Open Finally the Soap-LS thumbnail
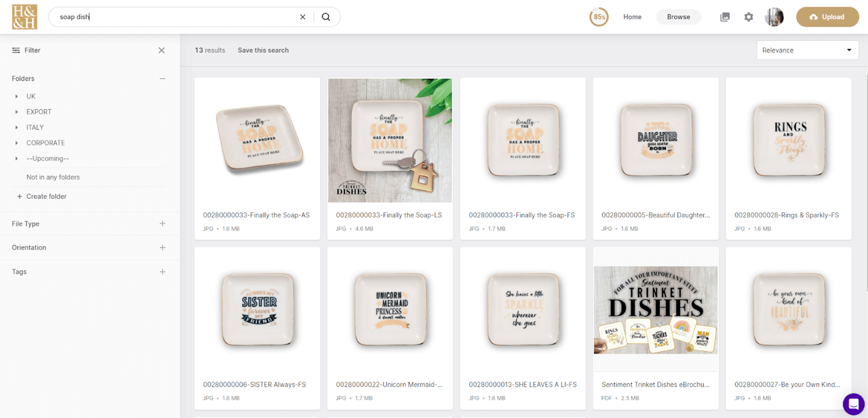This screenshot has width=868, height=418. pos(390,140)
